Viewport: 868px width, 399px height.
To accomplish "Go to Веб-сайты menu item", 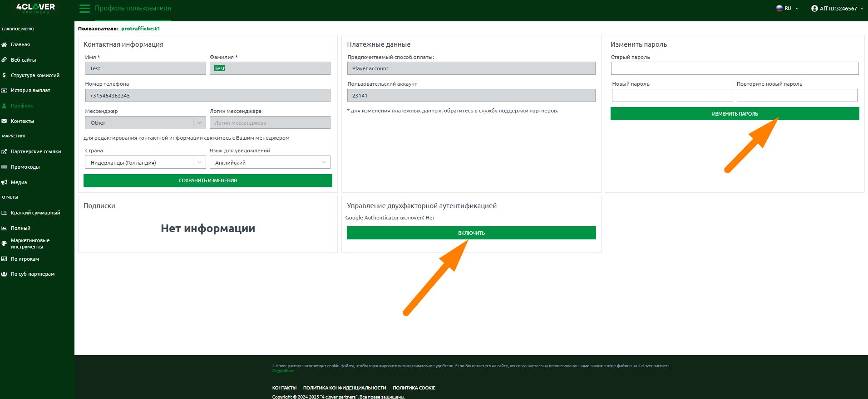I will point(24,60).
